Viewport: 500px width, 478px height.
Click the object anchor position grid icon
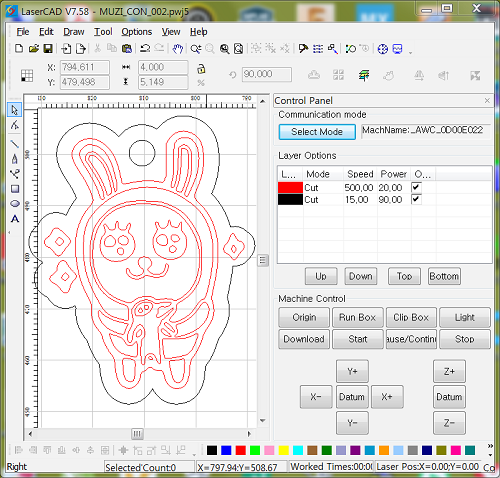coord(27,75)
